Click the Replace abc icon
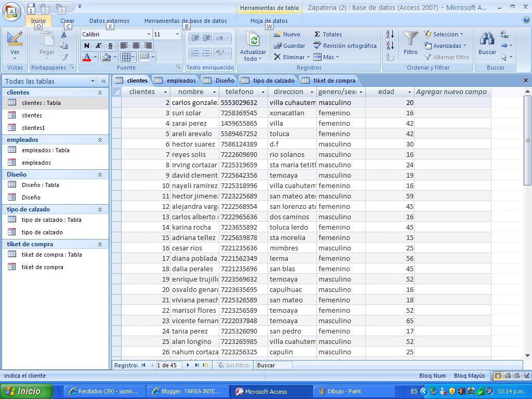 tap(504, 34)
